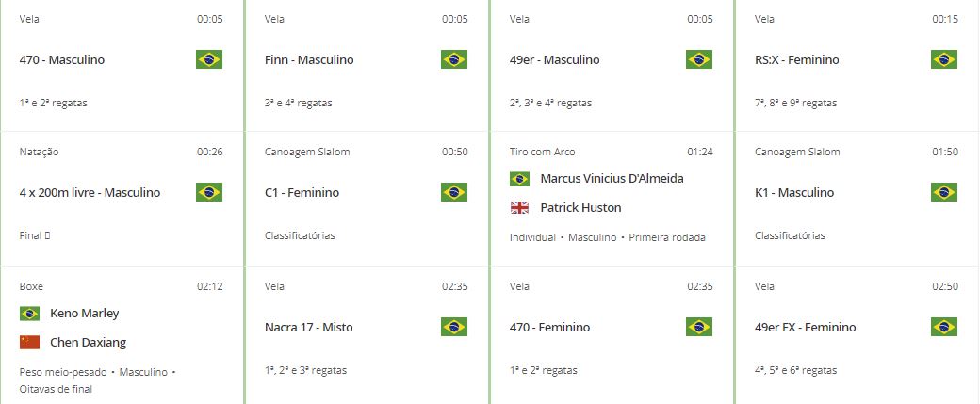Open the C1 - Feminino canoe slalom event

tap(302, 192)
